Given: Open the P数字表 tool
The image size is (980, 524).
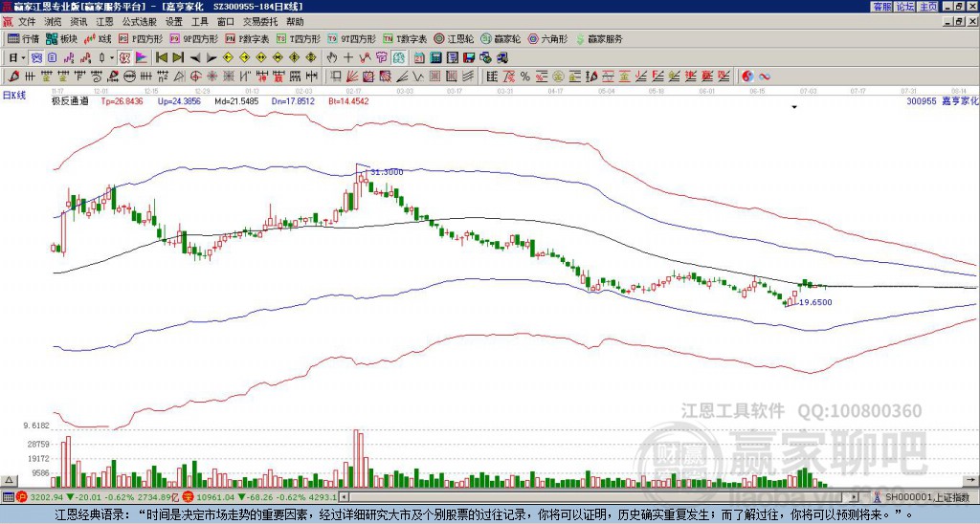Looking at the screenshot, I should (x=248, y=38).
